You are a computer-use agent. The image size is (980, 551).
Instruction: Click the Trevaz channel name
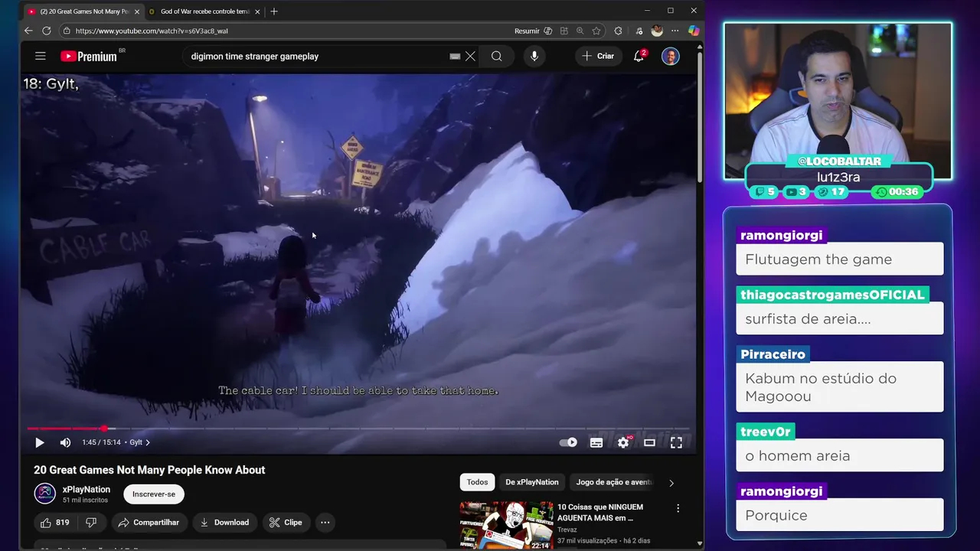(567, 530)
